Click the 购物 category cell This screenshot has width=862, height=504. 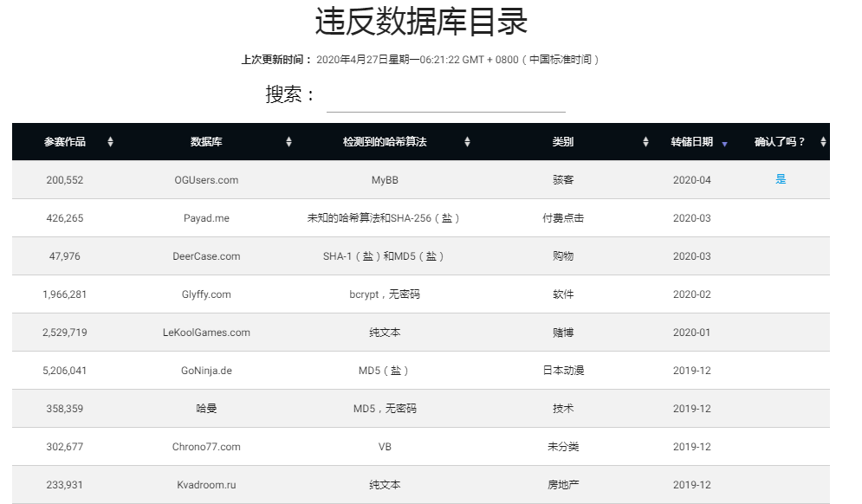point(563,256)
